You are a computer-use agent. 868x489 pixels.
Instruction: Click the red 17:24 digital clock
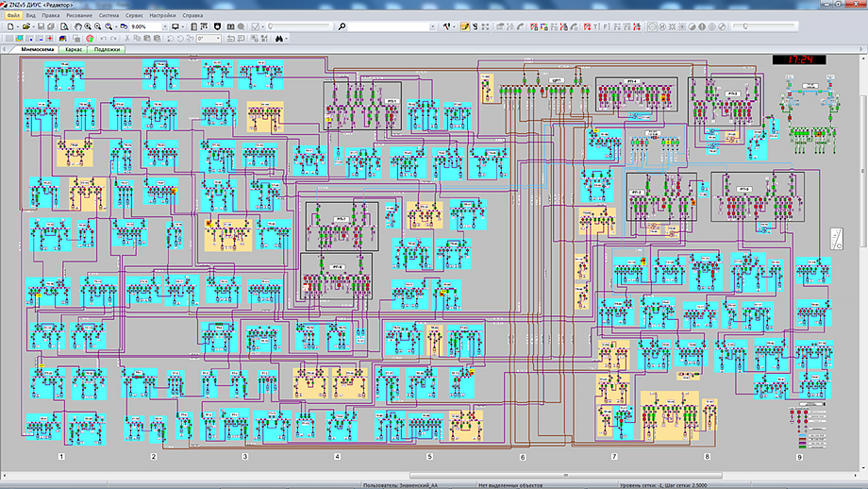click(x=798, y=59)
